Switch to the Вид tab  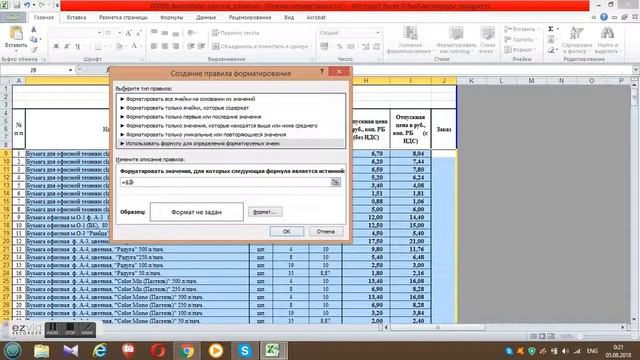289,18
